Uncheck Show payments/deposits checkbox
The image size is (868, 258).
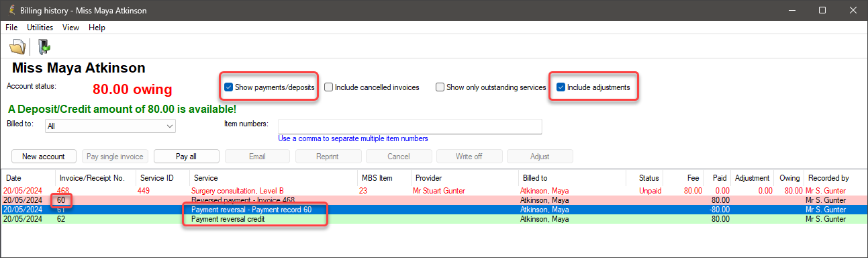[x=229, y=87]
